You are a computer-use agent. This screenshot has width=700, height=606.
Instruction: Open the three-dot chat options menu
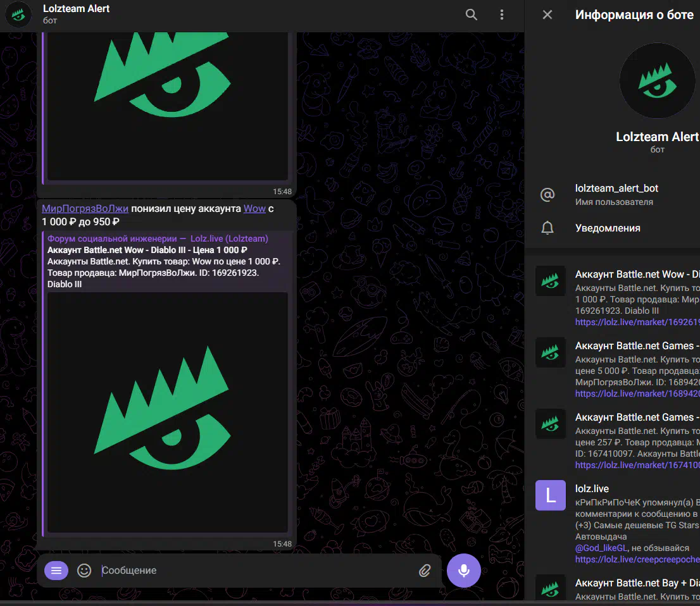click(502, 15)
